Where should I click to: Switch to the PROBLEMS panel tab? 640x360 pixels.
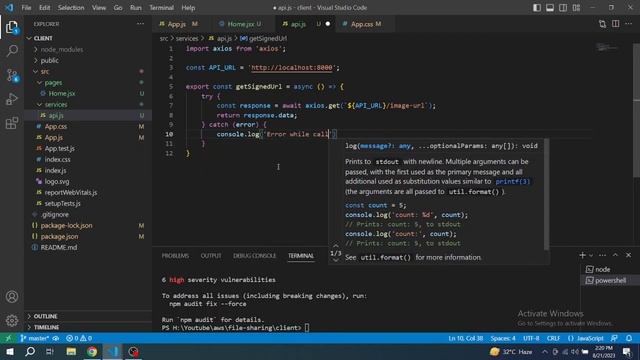[x=175, y=256]
